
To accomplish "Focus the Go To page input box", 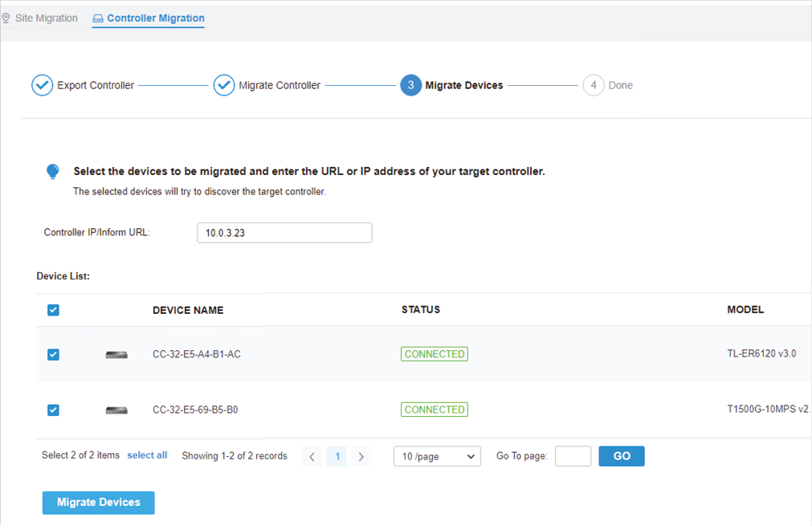I will coord(573,456).
